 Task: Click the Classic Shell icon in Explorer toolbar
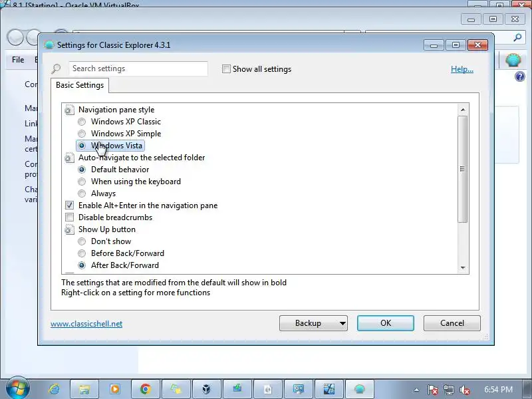pyautogui.click(x=513, y=60)
